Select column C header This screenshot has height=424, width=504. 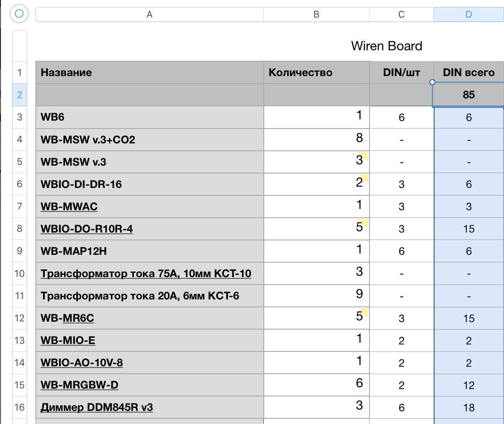[401, 14]
